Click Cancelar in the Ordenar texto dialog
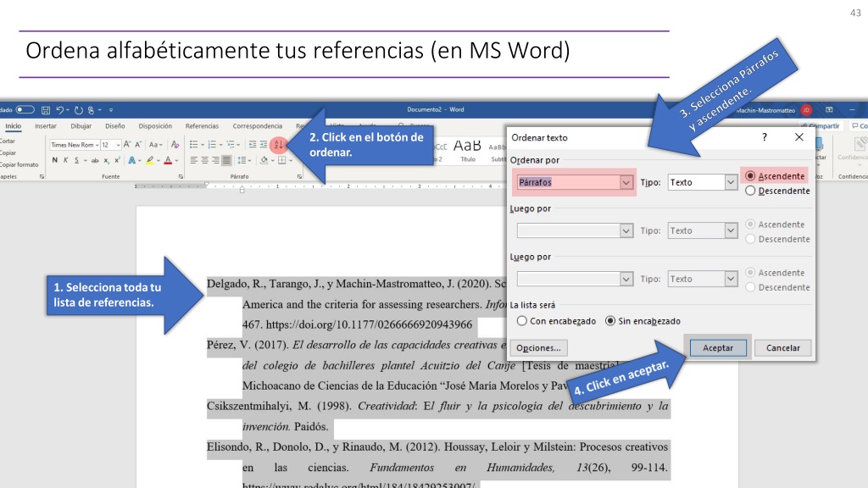The height and width of the screenshot is (488, 868). point(782,347)
